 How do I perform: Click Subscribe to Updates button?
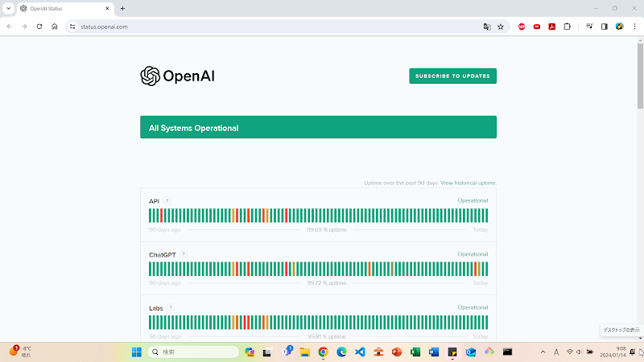(452, 76)
